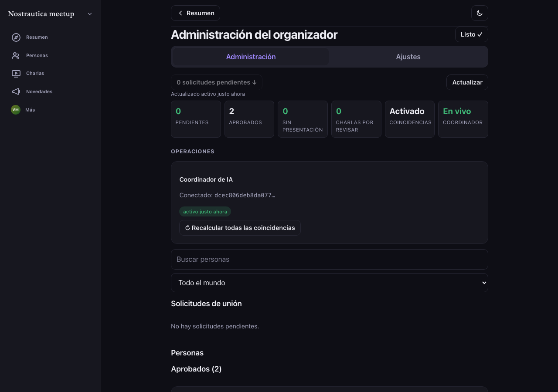The width and height of the screenshot is (558, 392).
Task: Click the Charlas por revisar stat card
Action: click(x=356, y=119)
